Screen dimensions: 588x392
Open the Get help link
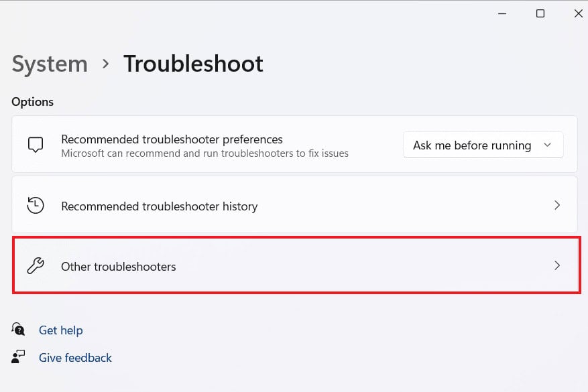click(61, 330)
